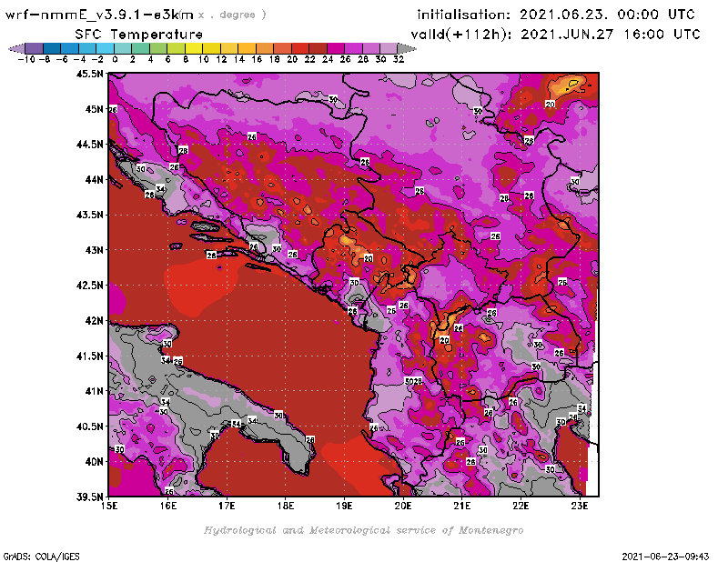The height and width of the screenshot is (562, 728).
Task: Click the gray arrow swatch above 32
Action: (x=407, y=48)
